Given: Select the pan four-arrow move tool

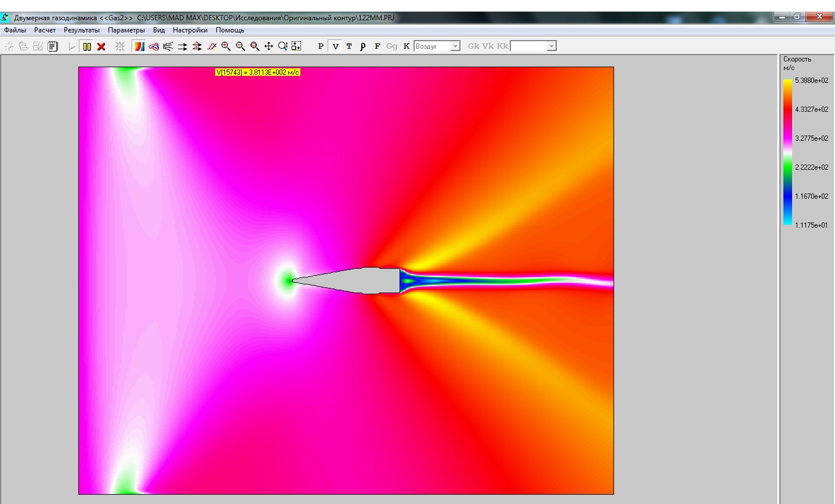Looking at the screenshot, I should [x=268, y=46].
